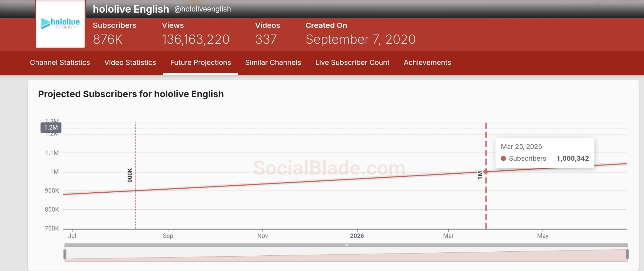644x271 pixels.
Task: Click the Mar 25, 2026 tooltip date
Action: point(521,147)
